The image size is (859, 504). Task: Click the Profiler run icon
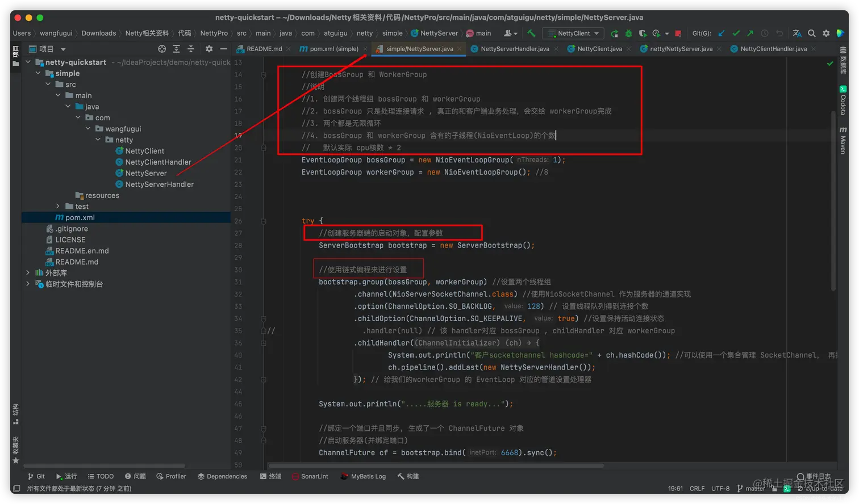(656, 33)
